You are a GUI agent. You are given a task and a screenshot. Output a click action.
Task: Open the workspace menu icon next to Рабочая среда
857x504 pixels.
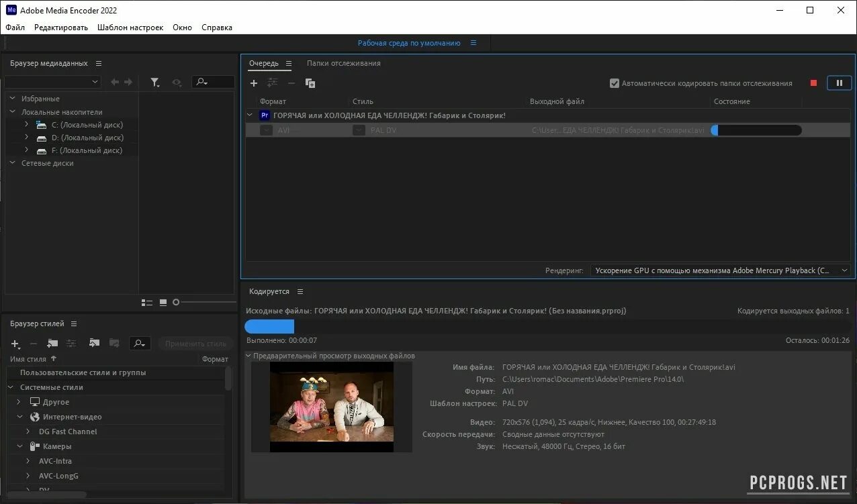pos(473,43)
